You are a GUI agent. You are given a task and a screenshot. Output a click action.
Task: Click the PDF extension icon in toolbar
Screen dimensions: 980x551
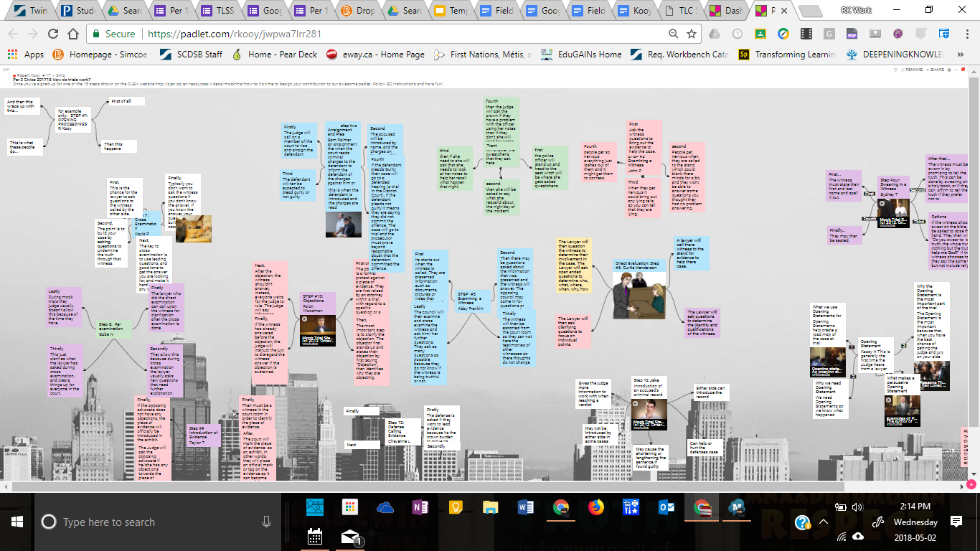(852, 34)
